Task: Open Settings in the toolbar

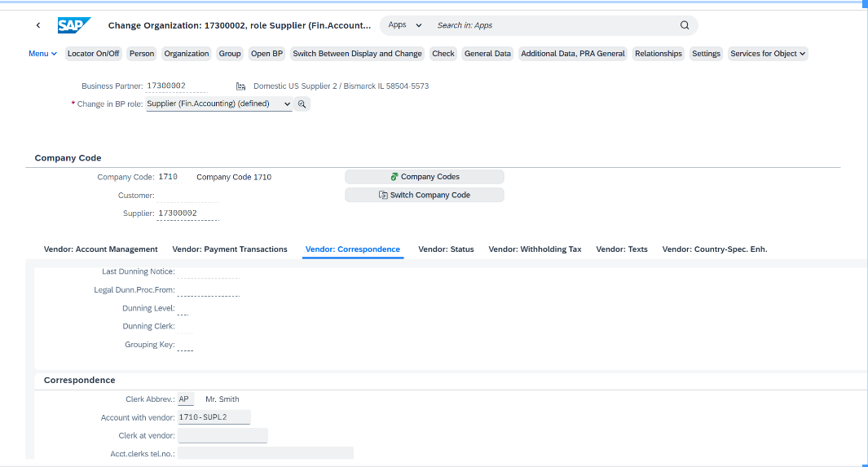Action: pyautogui.click(x=707, y=54)
